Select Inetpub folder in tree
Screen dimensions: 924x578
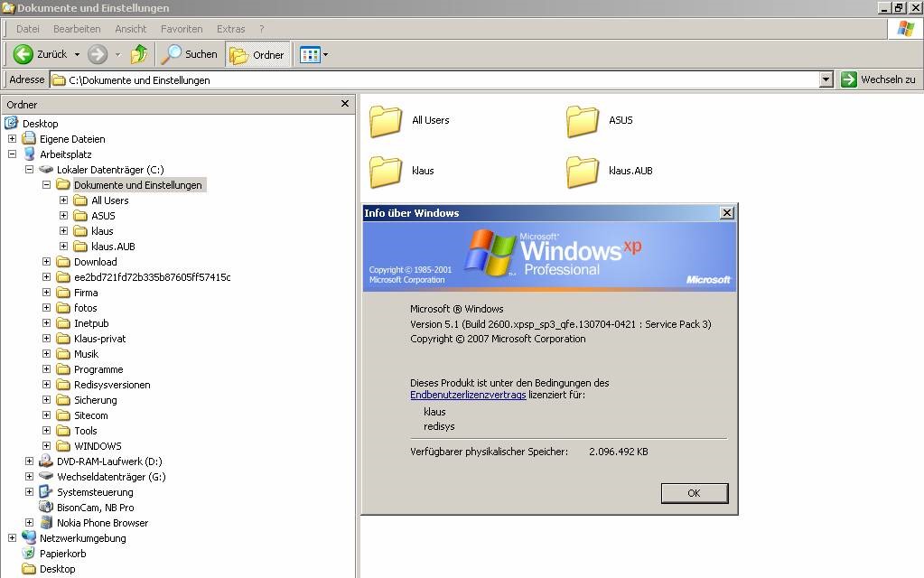pos(91,323)
